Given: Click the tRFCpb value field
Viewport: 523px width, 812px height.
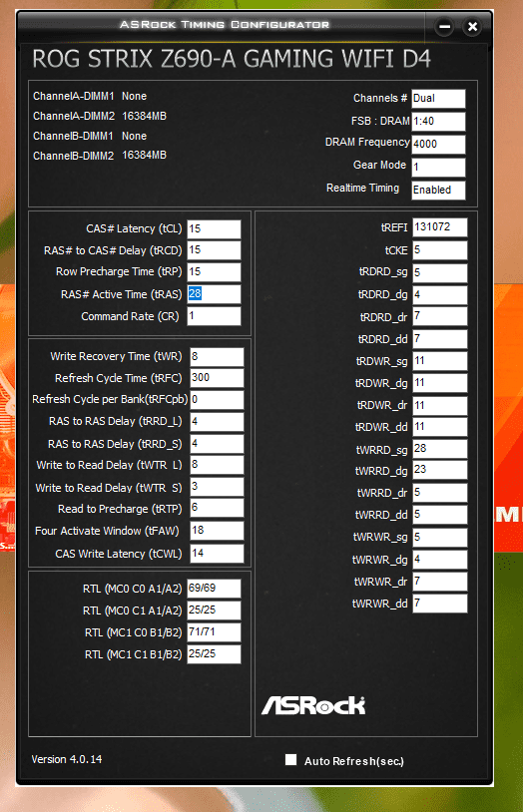Looking at the screenshot, I should (x=217, y=400).
